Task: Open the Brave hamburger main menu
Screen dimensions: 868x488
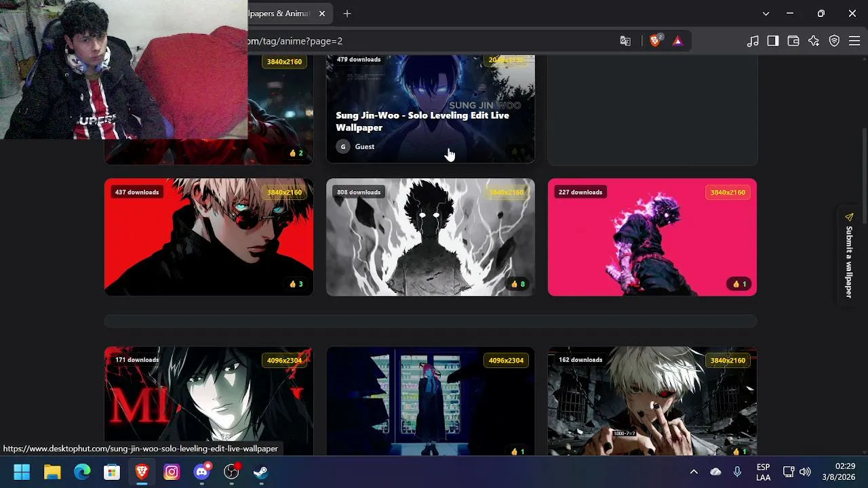Action: pyautogui.click(x=854, y=41)
